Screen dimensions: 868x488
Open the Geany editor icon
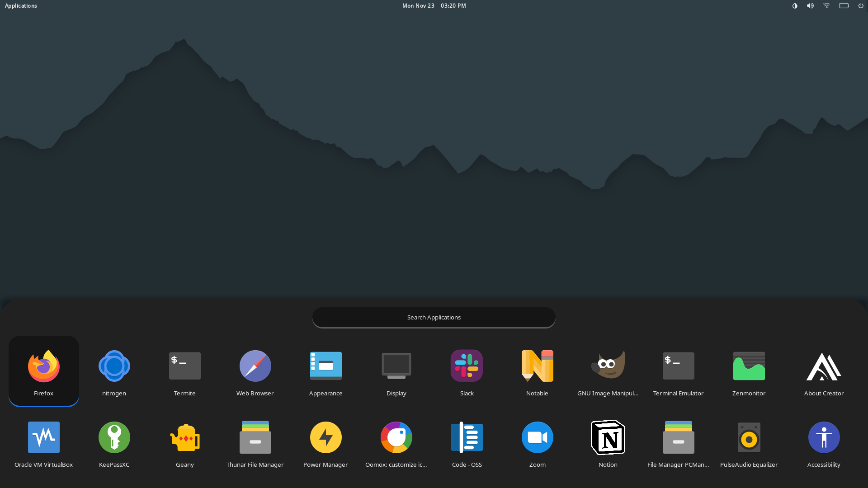(x=184, y=437)
